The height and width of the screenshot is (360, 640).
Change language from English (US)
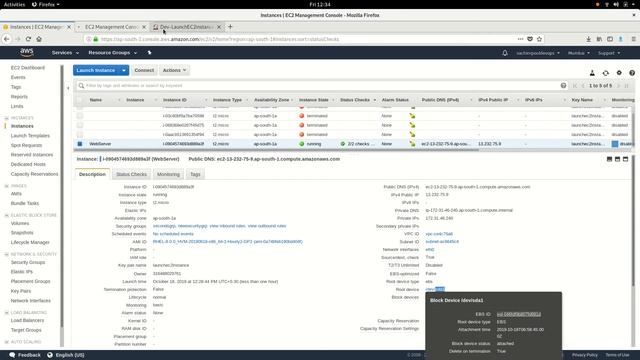point(66,355)
